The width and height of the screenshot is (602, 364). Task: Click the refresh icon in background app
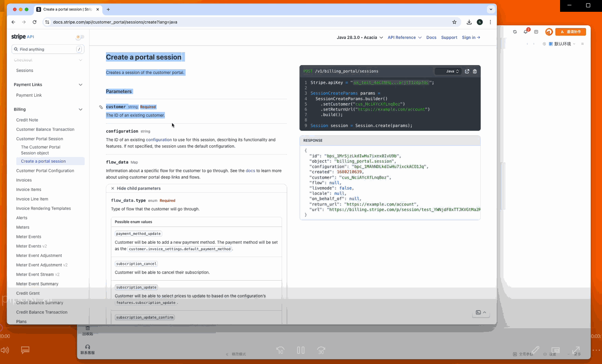click(515, 32)
